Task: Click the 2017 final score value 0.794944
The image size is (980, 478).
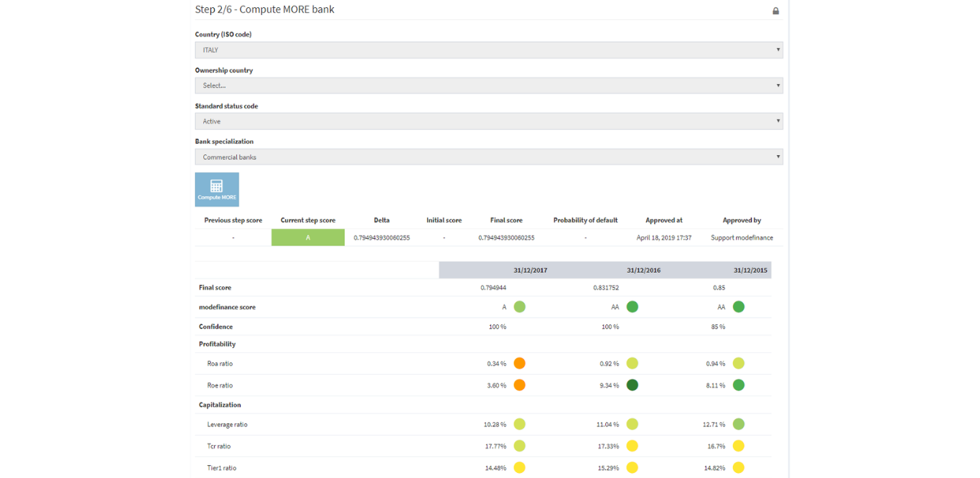Action: [x=493, y=288]
